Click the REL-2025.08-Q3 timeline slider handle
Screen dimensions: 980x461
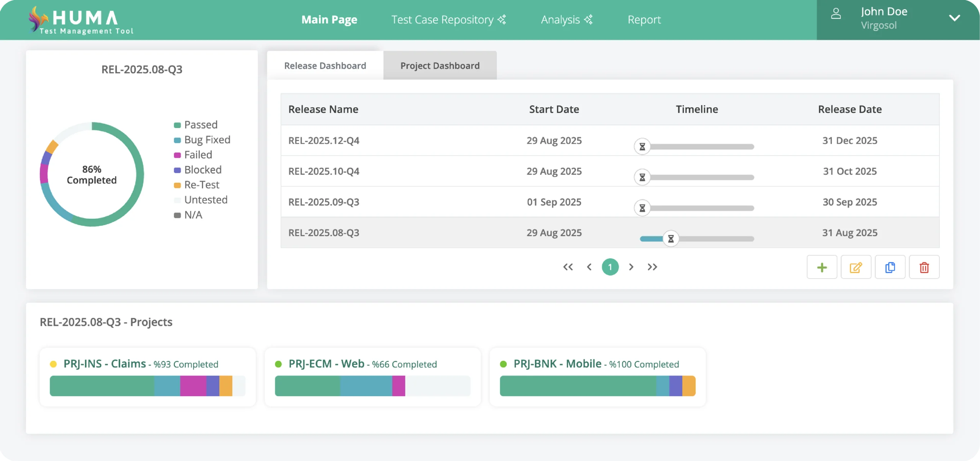coord(671,239)
